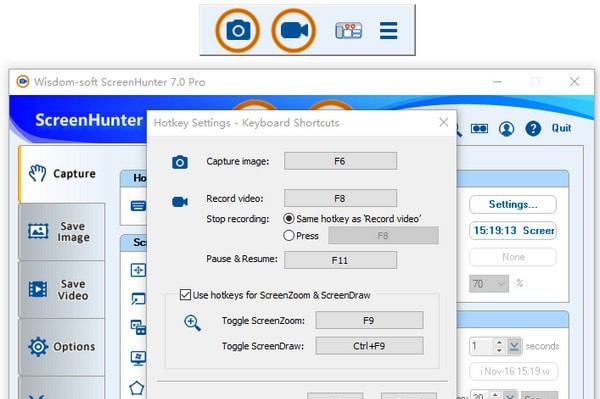Click the camera icon beside Capture image
600x399 pixels.
click(179, 162)
